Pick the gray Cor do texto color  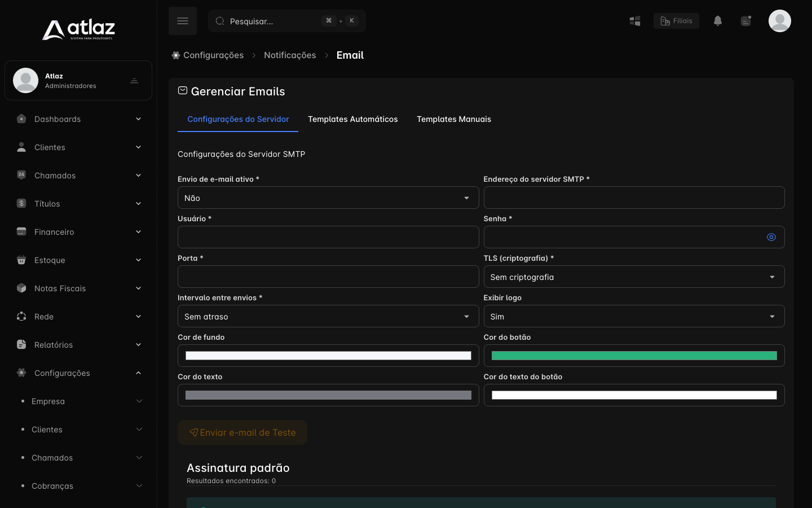click(328, 395)
